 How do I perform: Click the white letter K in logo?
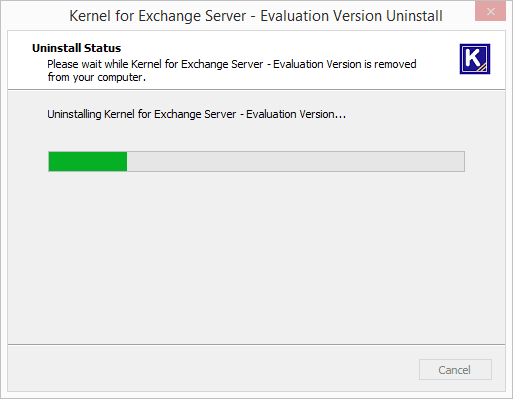pos(472,57)
